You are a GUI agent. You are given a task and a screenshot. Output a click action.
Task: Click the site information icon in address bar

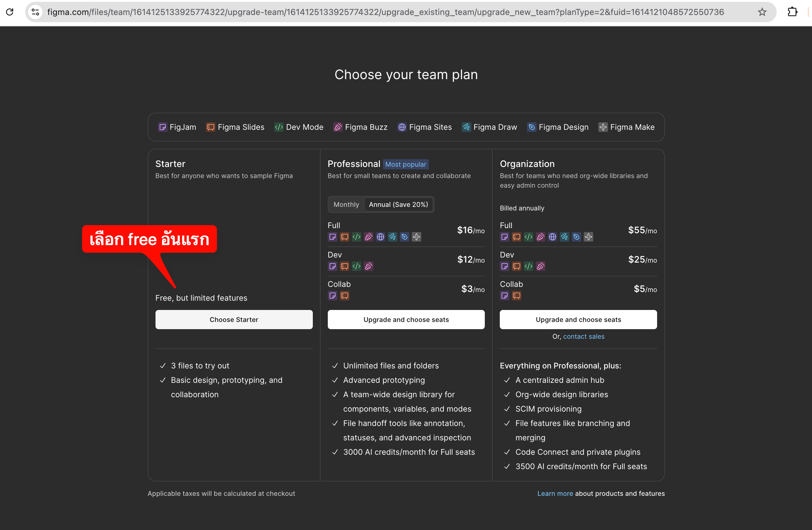point(35,12)
